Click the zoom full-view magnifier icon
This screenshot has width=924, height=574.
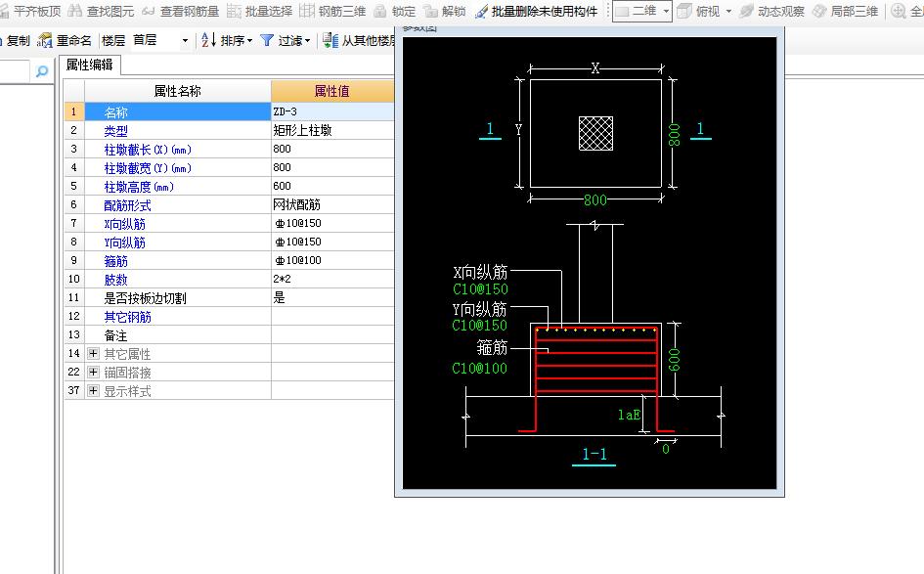tap(898, 11)
